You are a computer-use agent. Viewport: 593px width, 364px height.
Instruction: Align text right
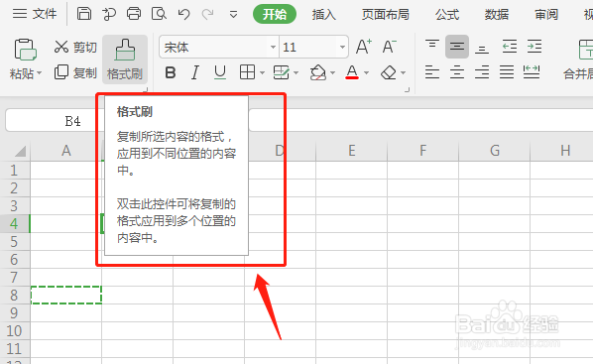[x=482, y=71]
